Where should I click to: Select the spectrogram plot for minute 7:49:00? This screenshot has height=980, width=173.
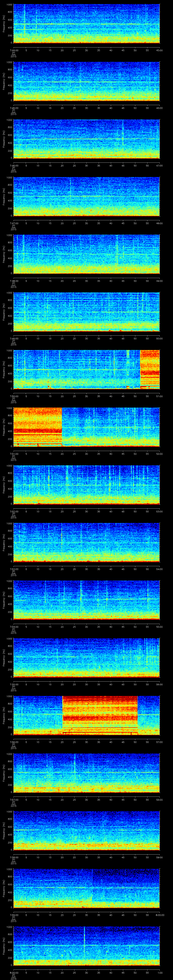click(x=86, y=312)
